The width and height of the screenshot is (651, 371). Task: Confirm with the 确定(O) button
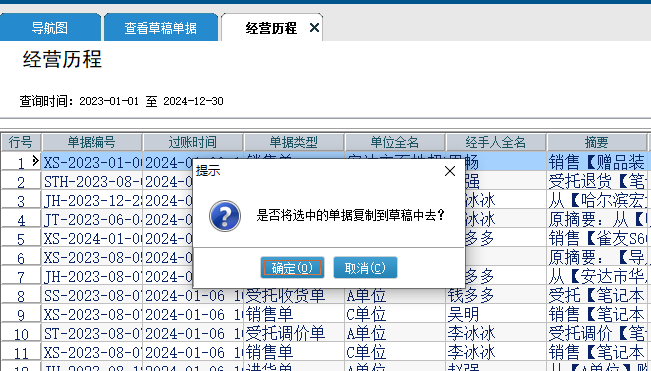tap(292, 268)
